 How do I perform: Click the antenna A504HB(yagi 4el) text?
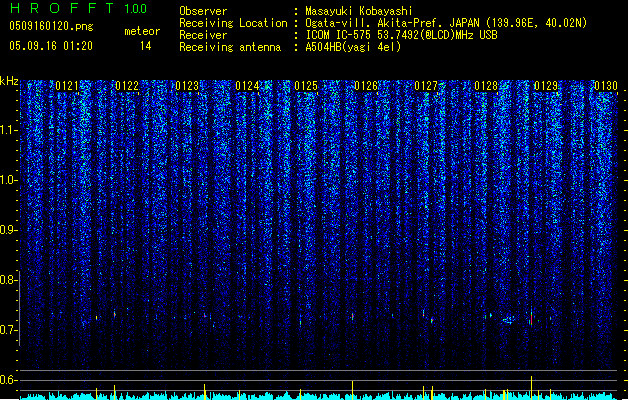tap(353, 47)
